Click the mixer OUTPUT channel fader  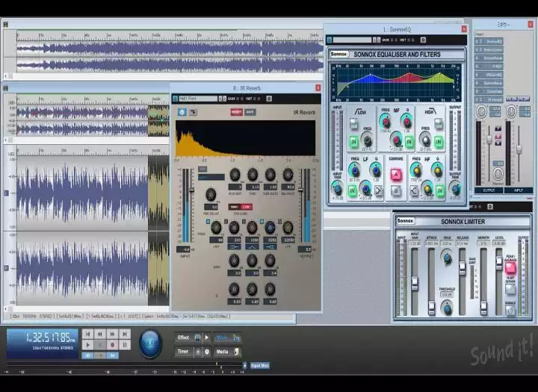click(489, 139)
